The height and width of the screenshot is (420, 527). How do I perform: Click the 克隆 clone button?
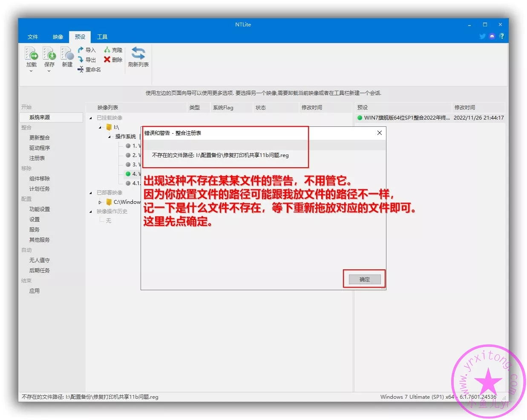point(113,50)
